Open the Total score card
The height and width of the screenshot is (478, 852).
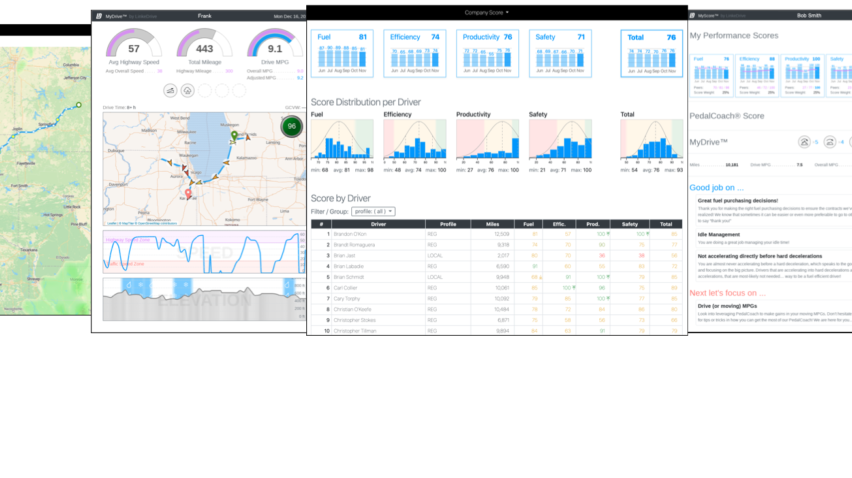coord(648,53)
